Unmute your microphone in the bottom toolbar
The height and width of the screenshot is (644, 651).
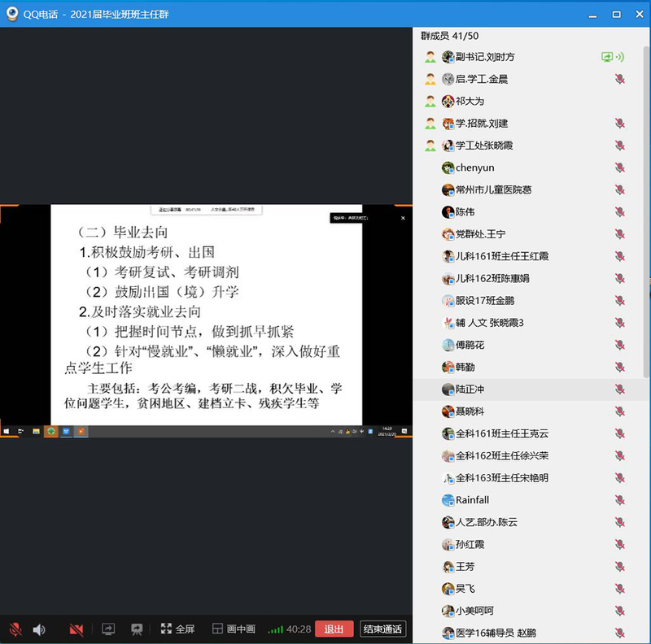pos(15,629)
